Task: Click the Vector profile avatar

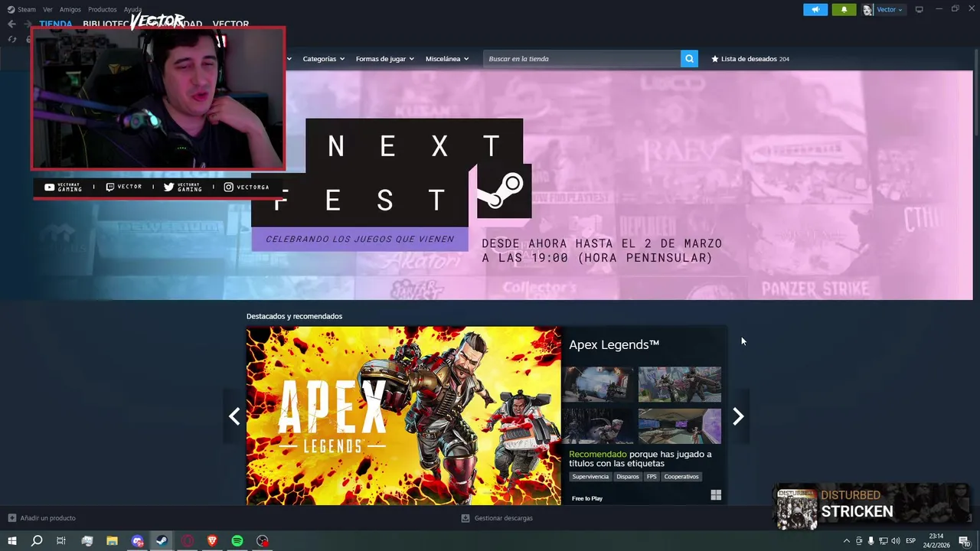Action: [868, 9]
